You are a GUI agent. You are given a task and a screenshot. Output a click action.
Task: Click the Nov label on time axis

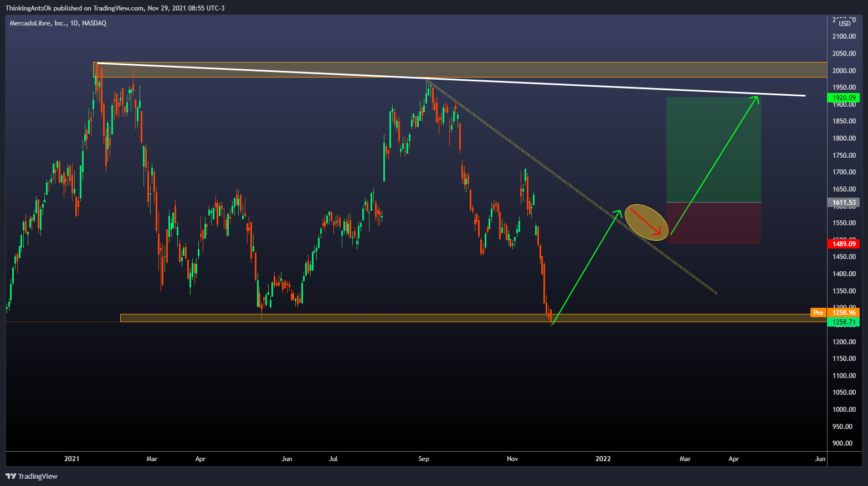[x=512, y=459]
